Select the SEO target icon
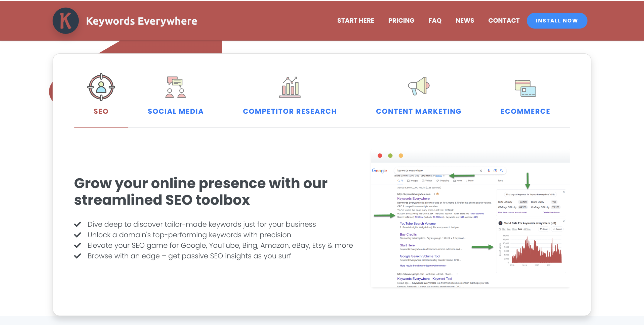Viewport: 644px width, 325px height. 101,87
